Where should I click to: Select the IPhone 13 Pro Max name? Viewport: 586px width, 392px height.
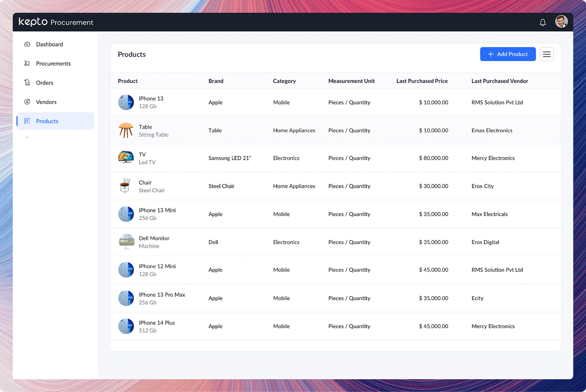162,295
